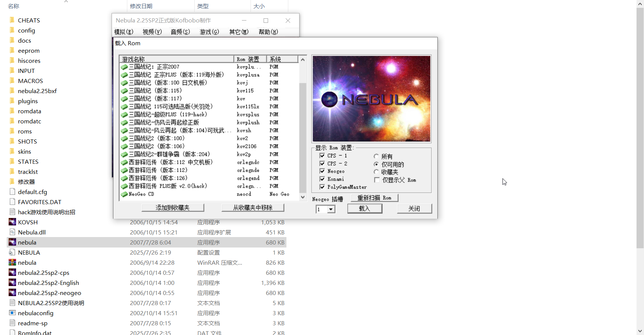This screenshot has width=644, height=335.
Task: Click the roms folder icon
Action: (12, 131)
